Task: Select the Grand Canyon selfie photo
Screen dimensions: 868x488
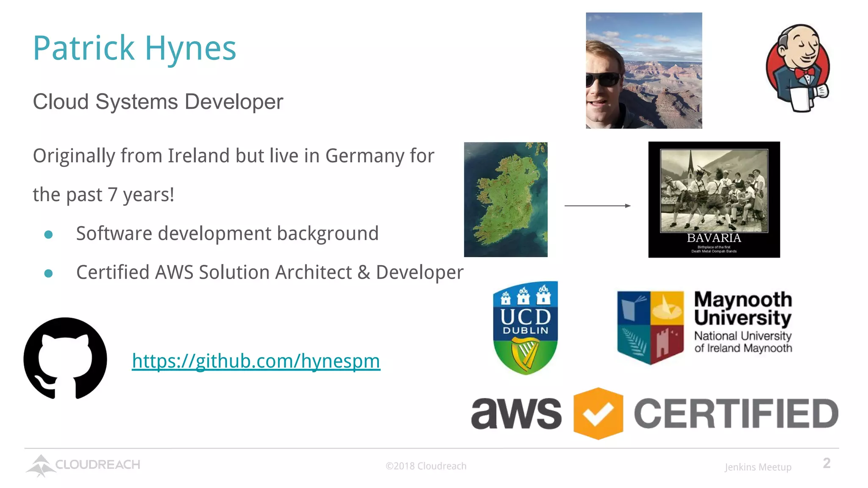Action: pyautogui.click(x=644, y=70)
